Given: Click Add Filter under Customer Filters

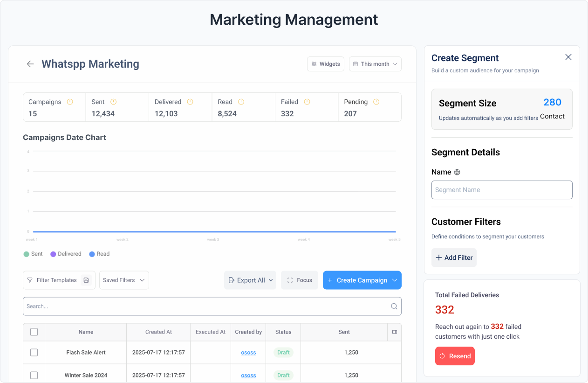Looking at the screenshot, I should [454, 258].
